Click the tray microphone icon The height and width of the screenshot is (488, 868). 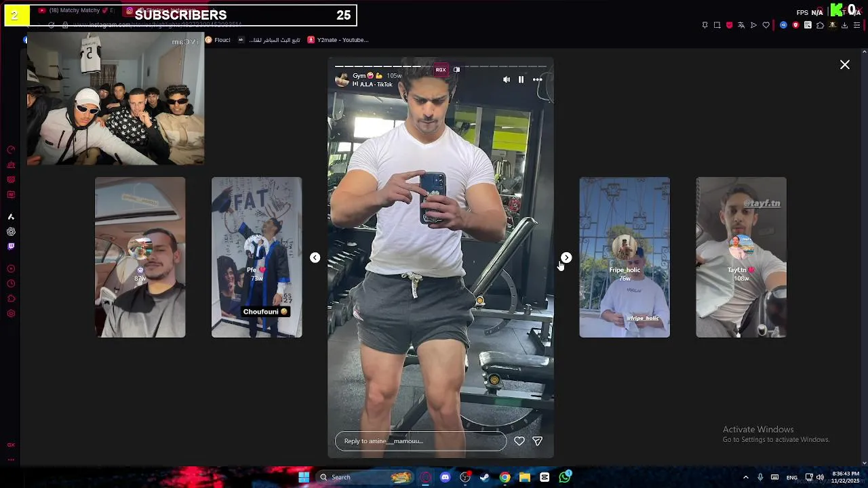pos(760,477)
